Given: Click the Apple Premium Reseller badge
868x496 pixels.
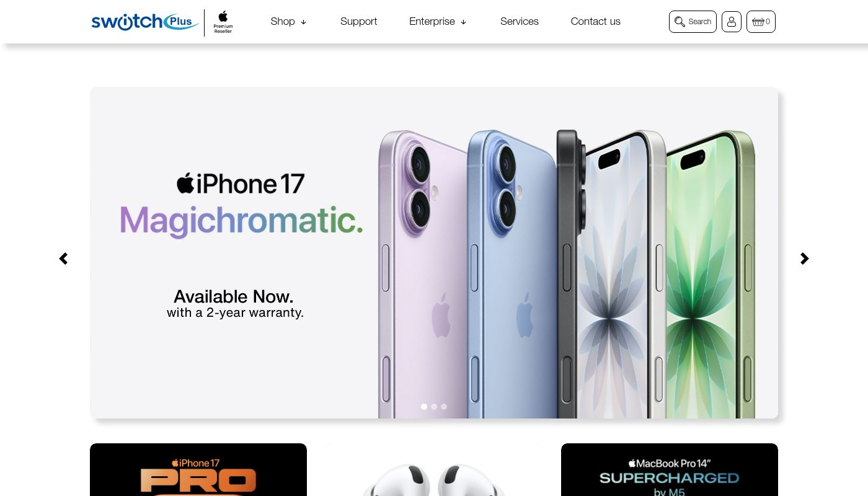Looking at the screenshot, I should [x=223, y=22].
